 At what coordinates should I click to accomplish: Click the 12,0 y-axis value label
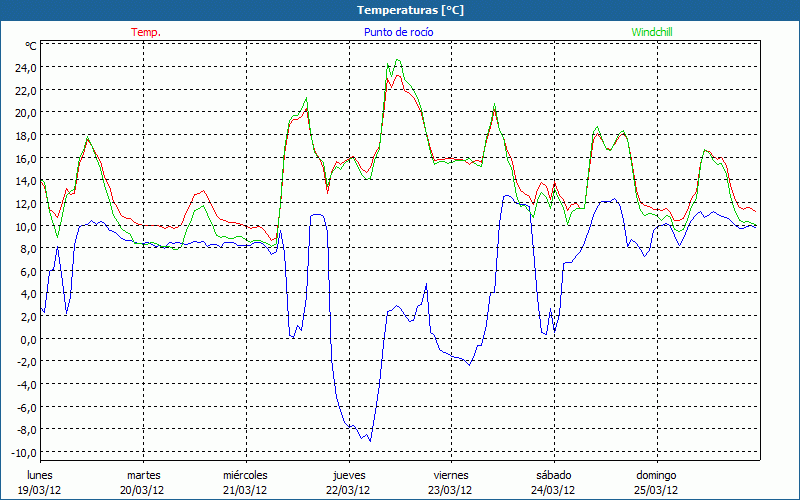coord(24,204)
